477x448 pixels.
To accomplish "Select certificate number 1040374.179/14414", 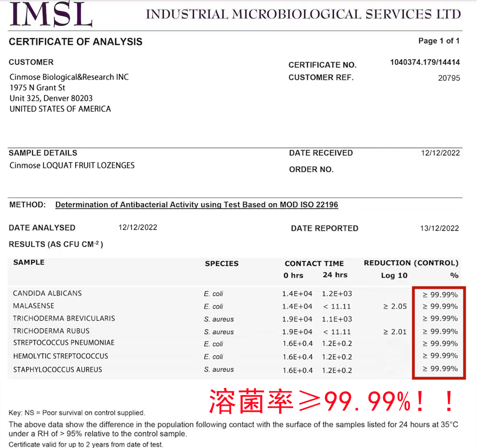I will coord(425,62).
